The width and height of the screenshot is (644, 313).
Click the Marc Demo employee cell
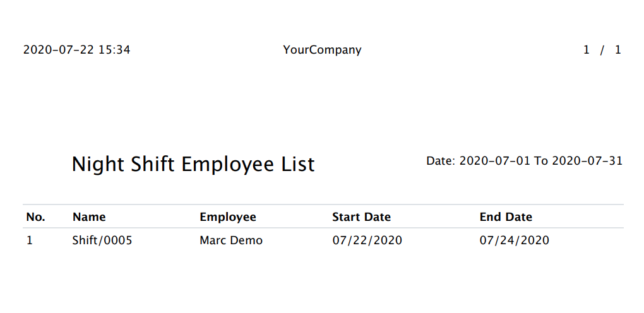(x=231, y=240)
